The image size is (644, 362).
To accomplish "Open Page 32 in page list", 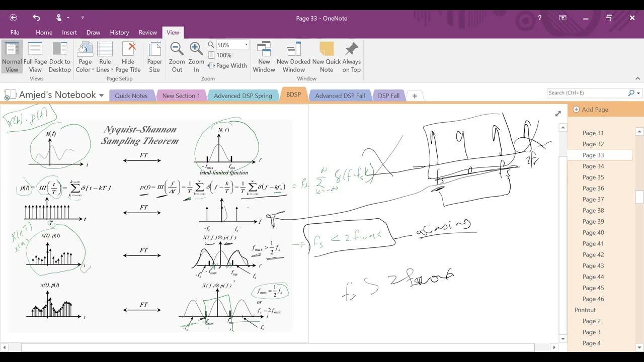I will point(593,144).
